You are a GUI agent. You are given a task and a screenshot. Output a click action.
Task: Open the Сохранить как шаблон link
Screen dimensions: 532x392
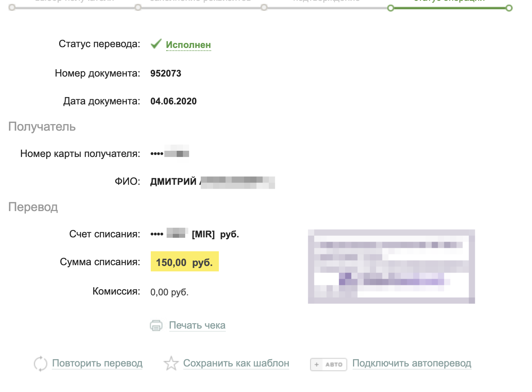(x=236, y=363)
